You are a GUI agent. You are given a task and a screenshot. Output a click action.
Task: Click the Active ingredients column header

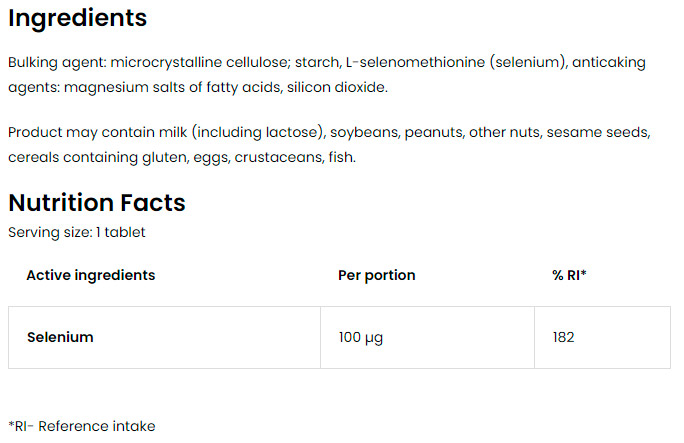[x=91, y=275]
